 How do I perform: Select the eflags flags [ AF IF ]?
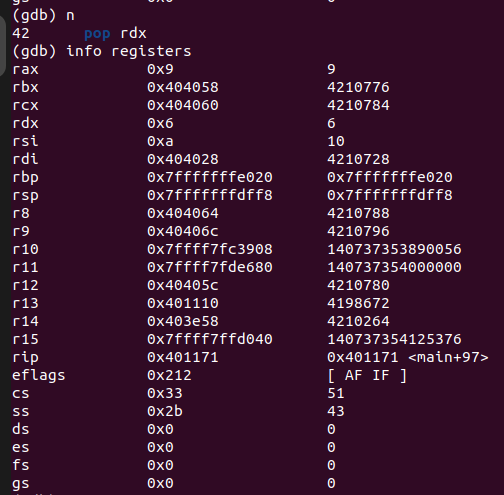tap(367, 375)
